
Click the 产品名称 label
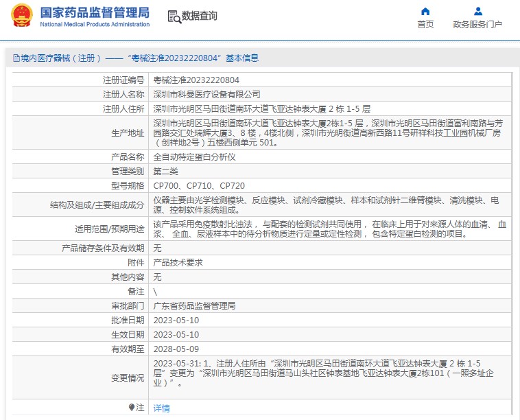pyautogui.click(x=128, y=157)
